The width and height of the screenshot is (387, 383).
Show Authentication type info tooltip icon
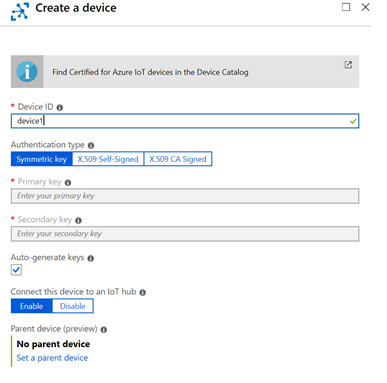91,145
